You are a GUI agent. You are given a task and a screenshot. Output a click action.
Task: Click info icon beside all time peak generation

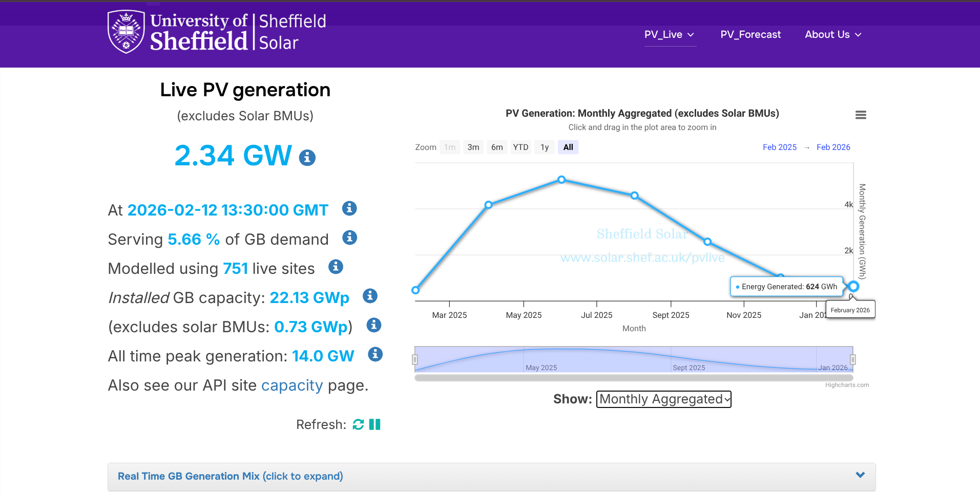point(376,354)
